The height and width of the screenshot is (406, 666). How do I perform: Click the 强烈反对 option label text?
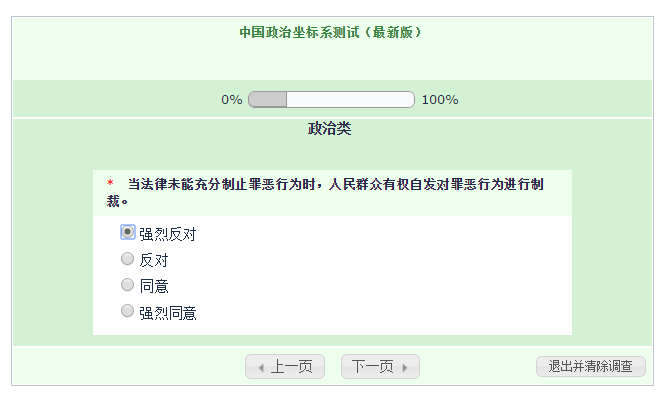pos(168,234)
